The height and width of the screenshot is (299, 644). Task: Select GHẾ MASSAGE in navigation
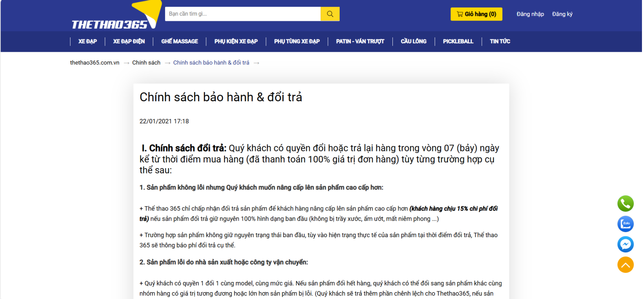point(180,41)
